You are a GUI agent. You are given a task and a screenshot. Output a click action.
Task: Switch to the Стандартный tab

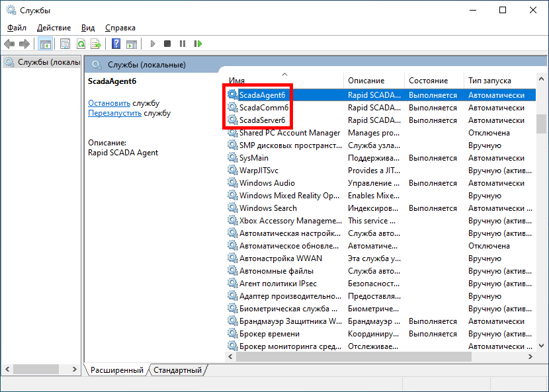click(x=177, y=370)
